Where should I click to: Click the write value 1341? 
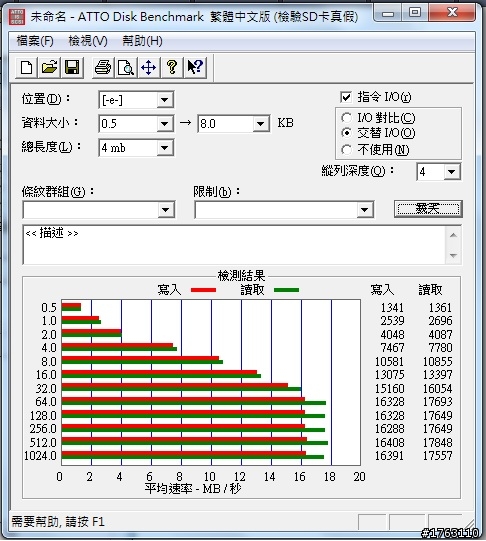392,307
